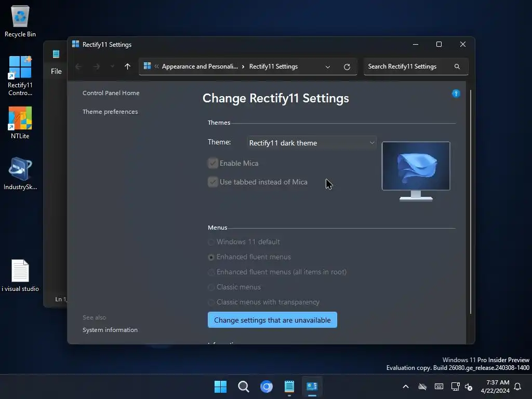
Task: Toggle the Enable Mica checkbox
Action: click(212, 163)
